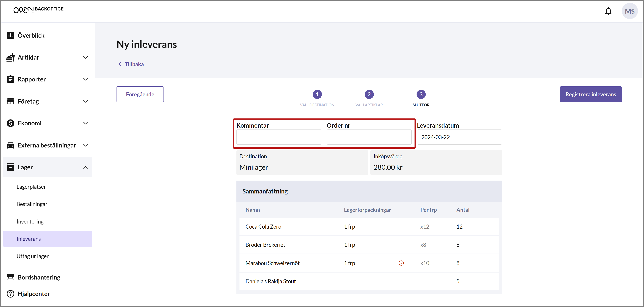Open Inventering in sidebar
This screenshot has width=644, height=307.
[x=30, y=221]
